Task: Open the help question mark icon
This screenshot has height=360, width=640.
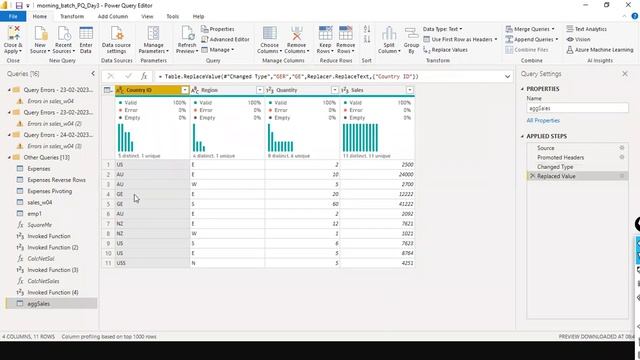Action: click(635, 16)
